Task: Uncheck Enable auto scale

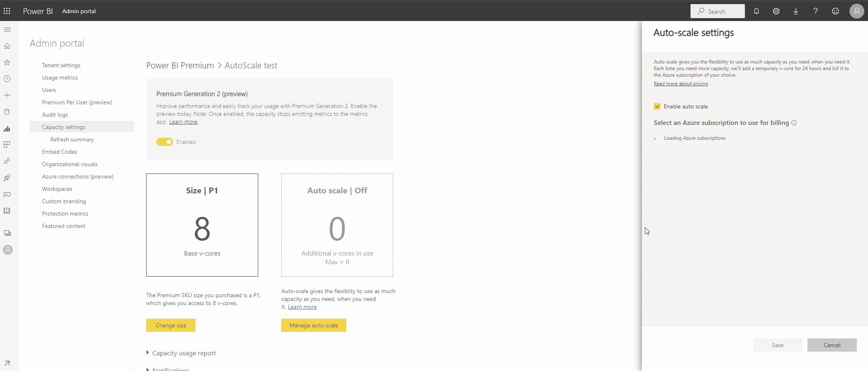Action: [x=657, y=106]
